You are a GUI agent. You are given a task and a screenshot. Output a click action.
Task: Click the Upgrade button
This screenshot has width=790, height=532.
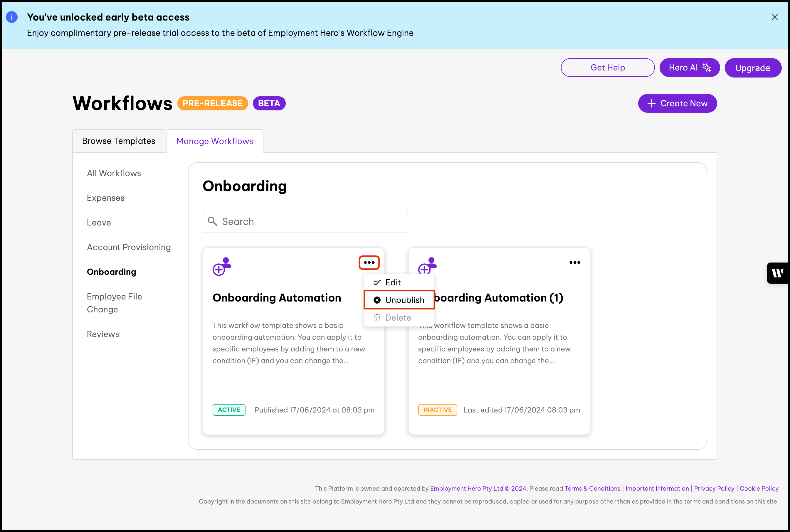pyautogui.click(x=752, y=68)
